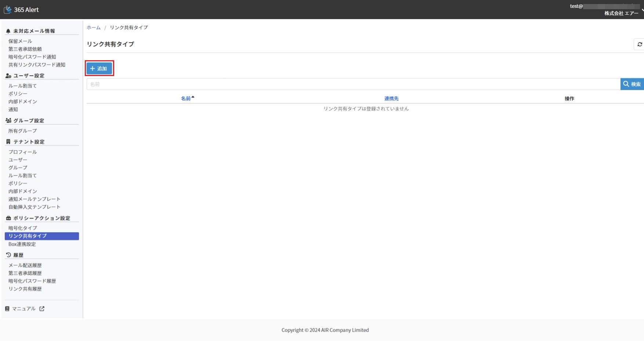Click the 365 Alert logo icon
Image resolution: width=644 pixels, height=357 pixels.
[8, 10]
